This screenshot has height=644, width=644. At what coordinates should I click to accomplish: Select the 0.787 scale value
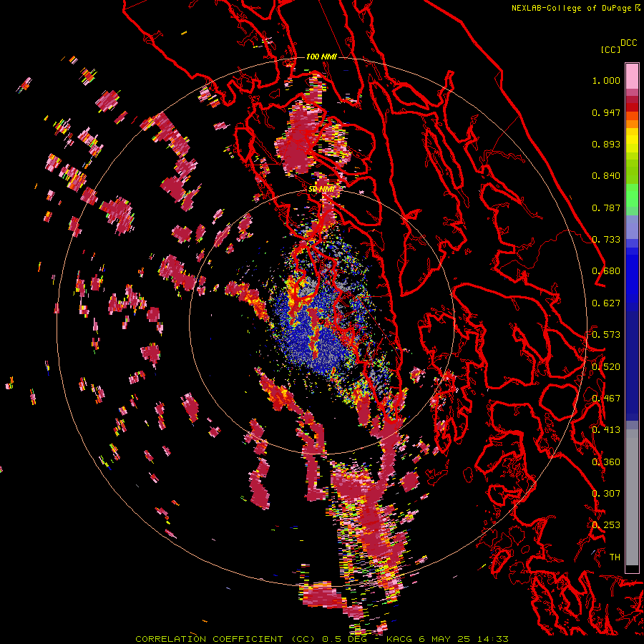(x=606, y=208)
